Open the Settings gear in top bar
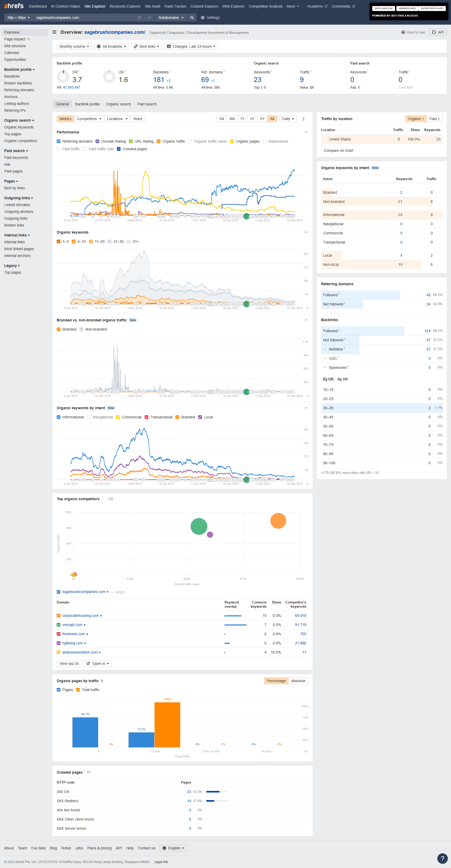 (210, 18)
